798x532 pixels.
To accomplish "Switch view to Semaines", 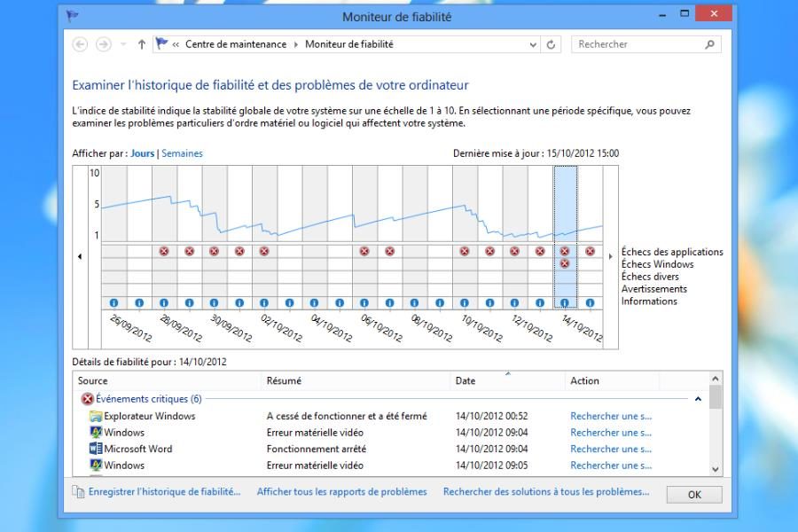I will pos(182,153).
